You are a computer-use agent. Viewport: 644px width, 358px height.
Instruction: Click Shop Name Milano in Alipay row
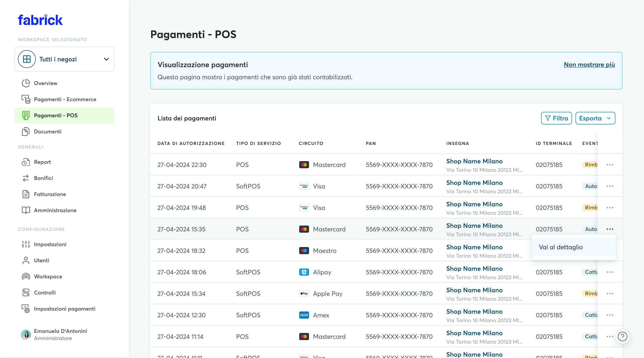coord(474,269)
